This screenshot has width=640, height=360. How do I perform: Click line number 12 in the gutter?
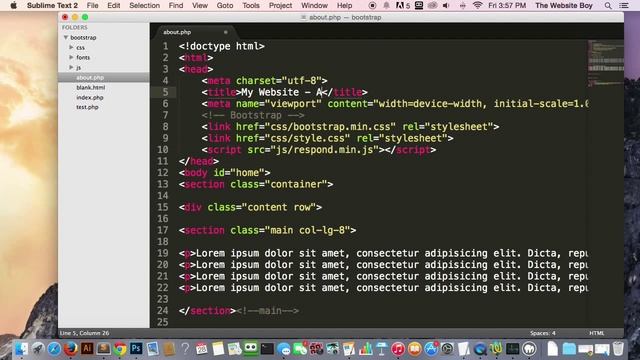[x=162, y=173]
